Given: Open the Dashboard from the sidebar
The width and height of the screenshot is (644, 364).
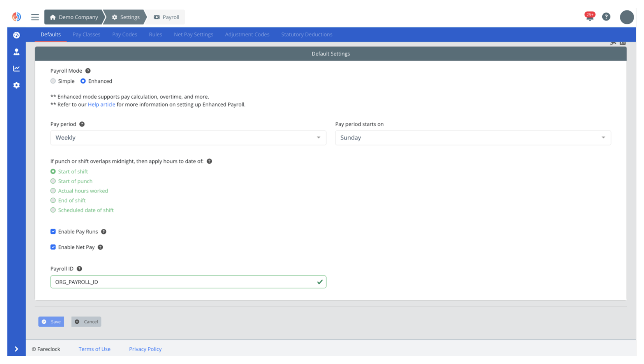Looking at the screenshot, I should (16, 35).
